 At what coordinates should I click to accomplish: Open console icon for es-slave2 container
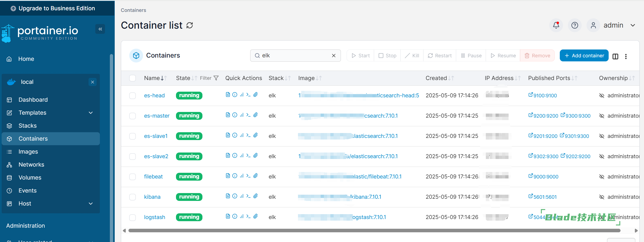248,155
